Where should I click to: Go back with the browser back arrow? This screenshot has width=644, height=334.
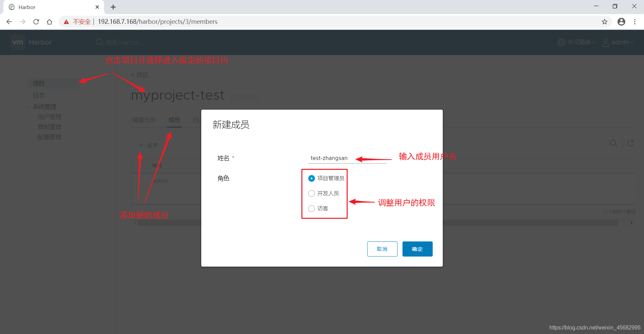pyautogui.click(x=9, y=22)
